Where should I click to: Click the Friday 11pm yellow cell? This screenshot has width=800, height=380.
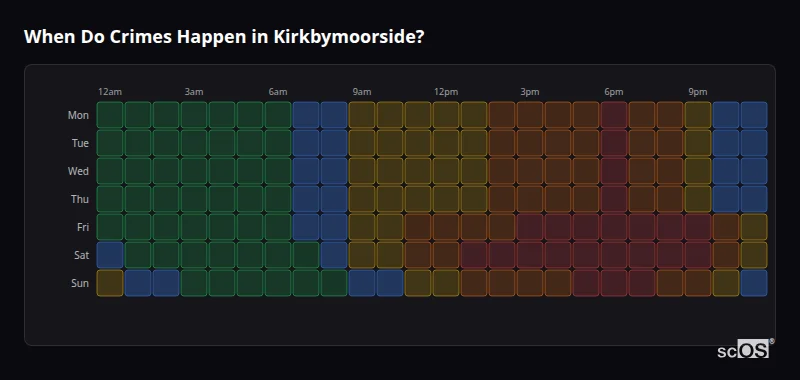pos(754,227)
